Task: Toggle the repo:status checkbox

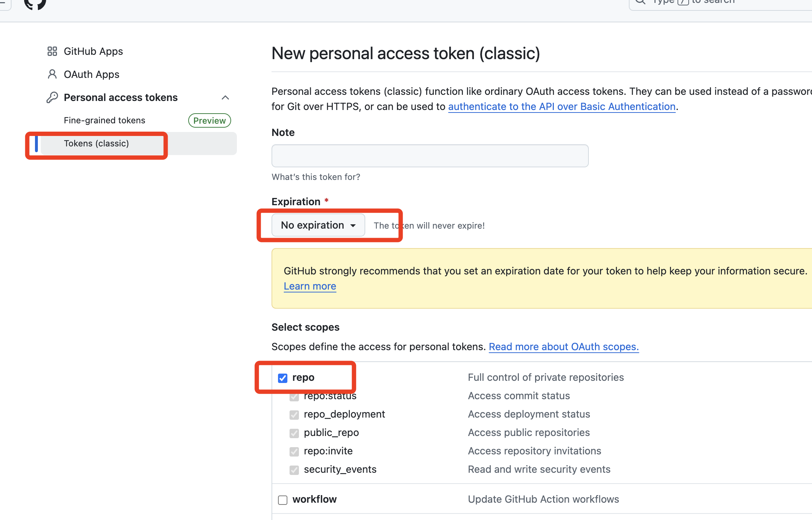Action: tap(294, 397)
